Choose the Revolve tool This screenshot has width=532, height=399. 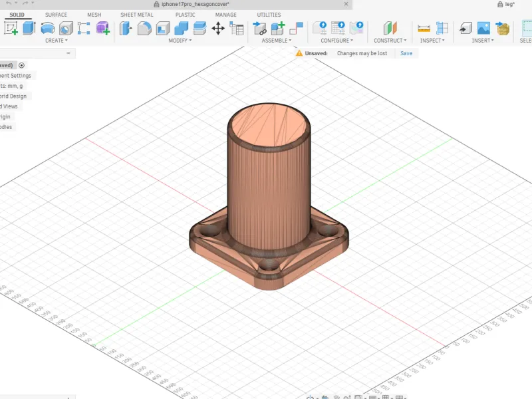(x=48, y=28)
